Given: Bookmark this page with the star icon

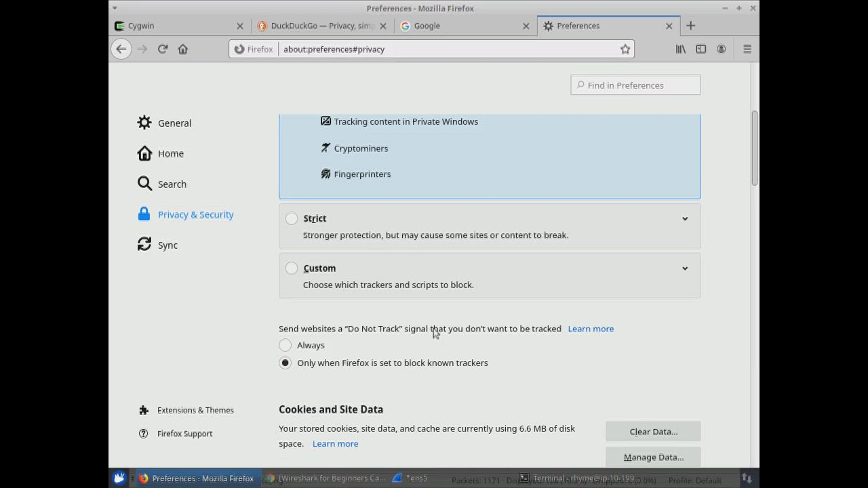Looking at the screenshot, I should (x=625, y=49).
